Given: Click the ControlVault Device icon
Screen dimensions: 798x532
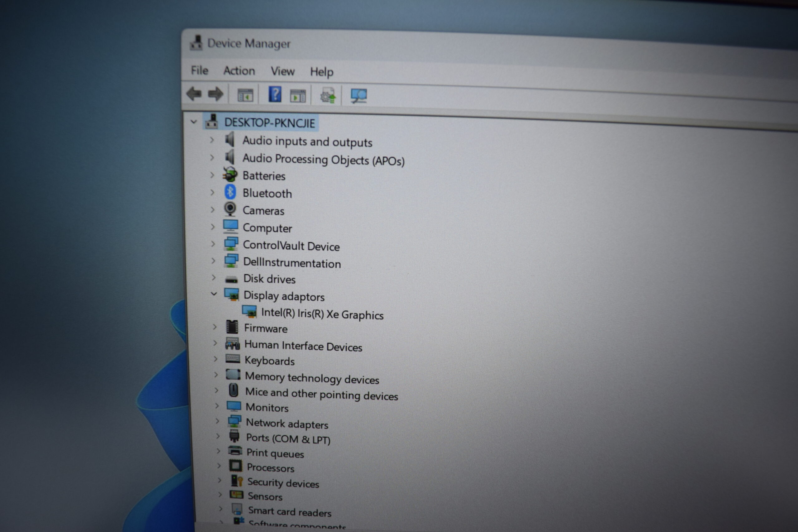Looking at the screenshot, I should click(x=231, y=244).
